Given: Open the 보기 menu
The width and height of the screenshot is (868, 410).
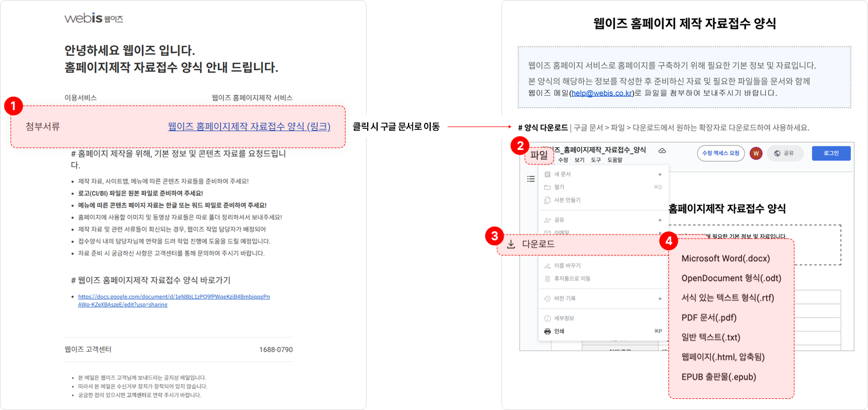Looking at the screenshot, I should coord(579,160).
